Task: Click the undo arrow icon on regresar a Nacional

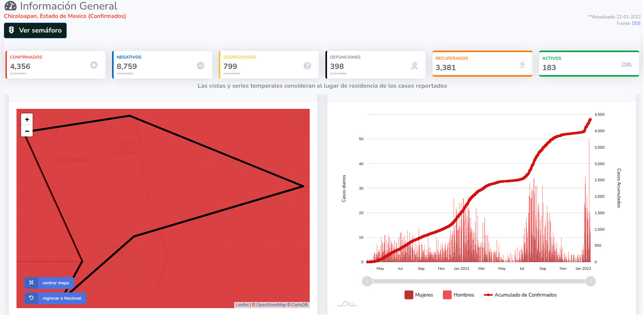Action: click(31, 298)
